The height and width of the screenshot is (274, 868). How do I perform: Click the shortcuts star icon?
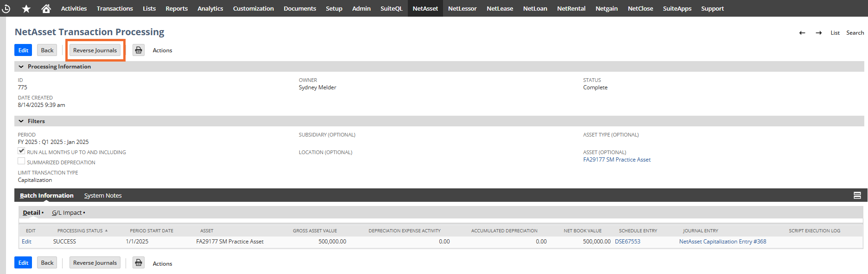click(26, 8)
